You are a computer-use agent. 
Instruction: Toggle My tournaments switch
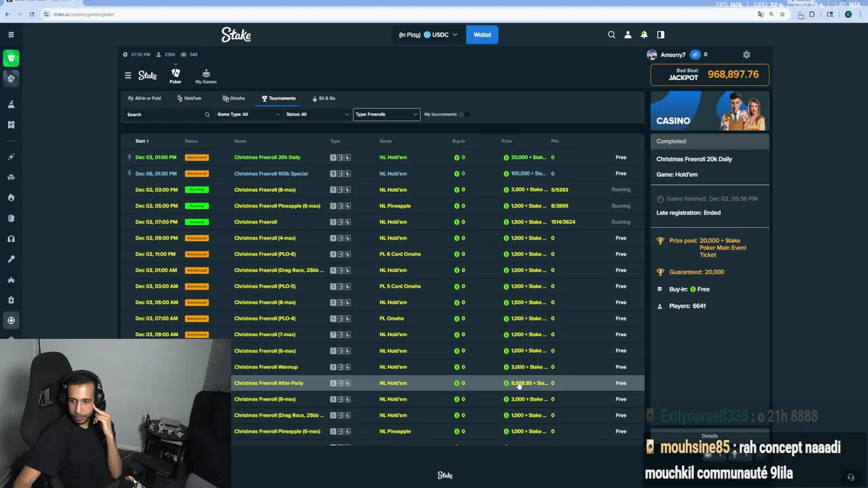tap(462, 115)
